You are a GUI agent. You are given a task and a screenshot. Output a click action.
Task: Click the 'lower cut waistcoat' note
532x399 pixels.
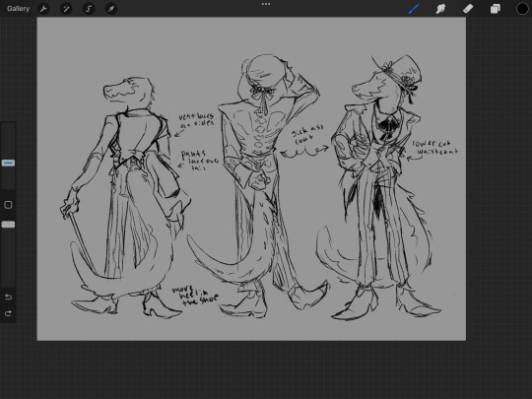434,148
